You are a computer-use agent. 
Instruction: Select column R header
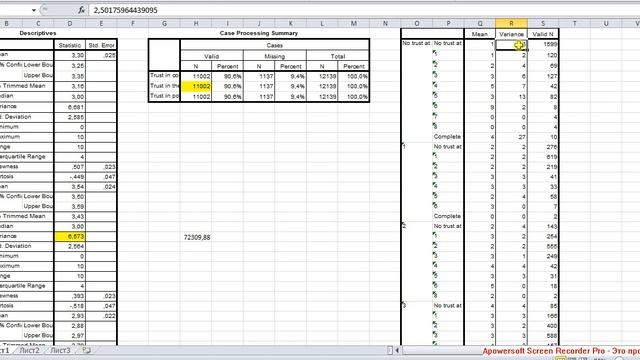tap(511, 24)
